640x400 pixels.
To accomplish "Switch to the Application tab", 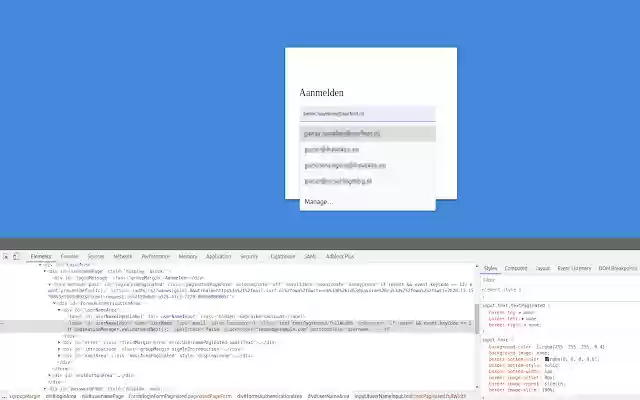I will 218,257.
